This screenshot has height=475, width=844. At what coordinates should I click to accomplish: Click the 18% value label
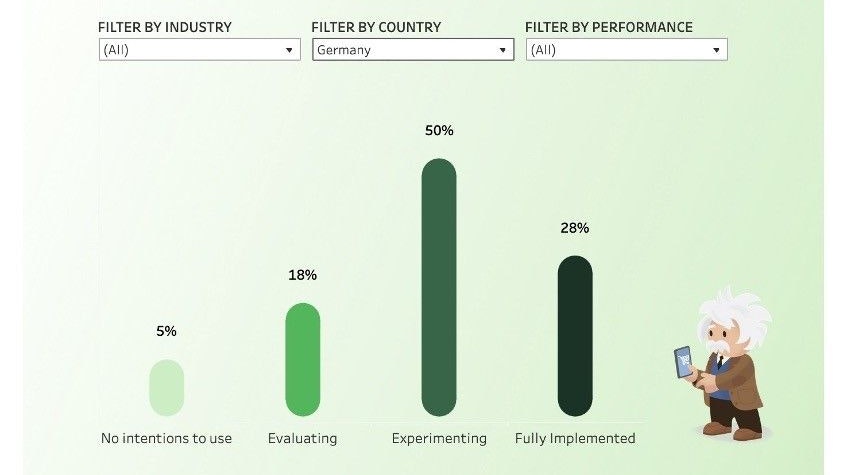[302, 275]
